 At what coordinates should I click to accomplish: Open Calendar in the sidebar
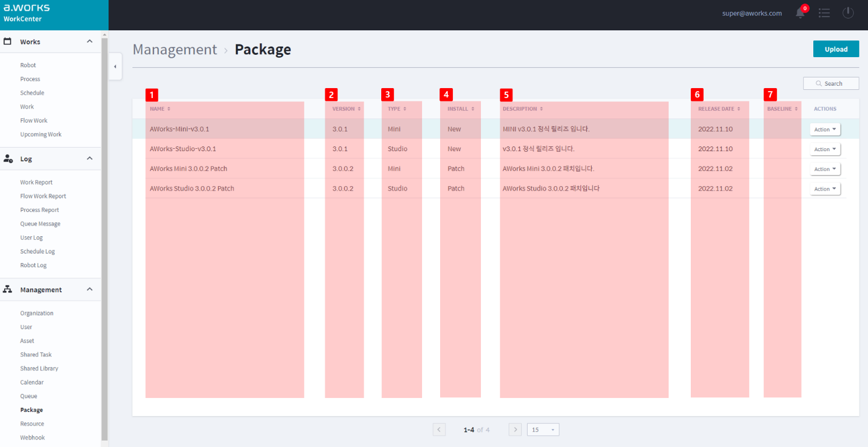[x=32, y=382]
